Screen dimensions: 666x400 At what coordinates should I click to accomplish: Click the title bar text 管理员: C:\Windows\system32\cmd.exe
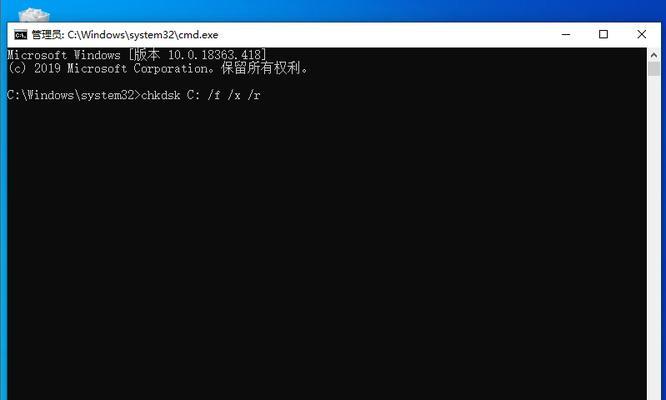coord(125,35)
